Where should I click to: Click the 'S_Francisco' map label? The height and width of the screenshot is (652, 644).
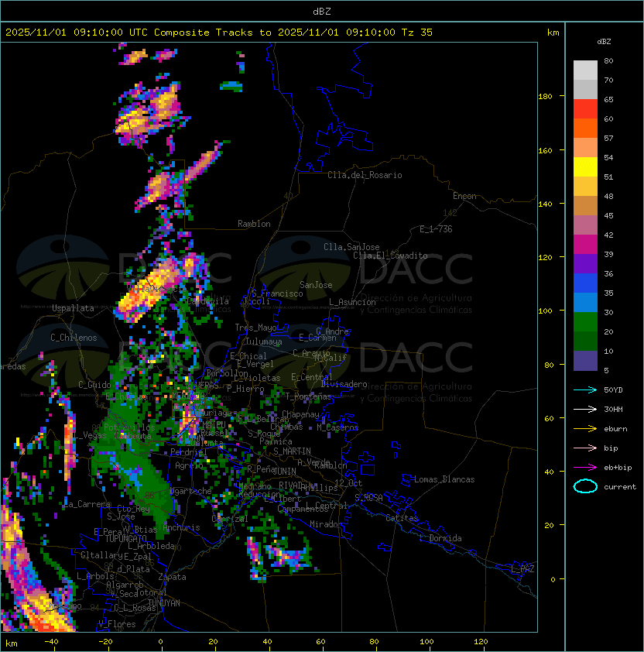coord(277,293)
